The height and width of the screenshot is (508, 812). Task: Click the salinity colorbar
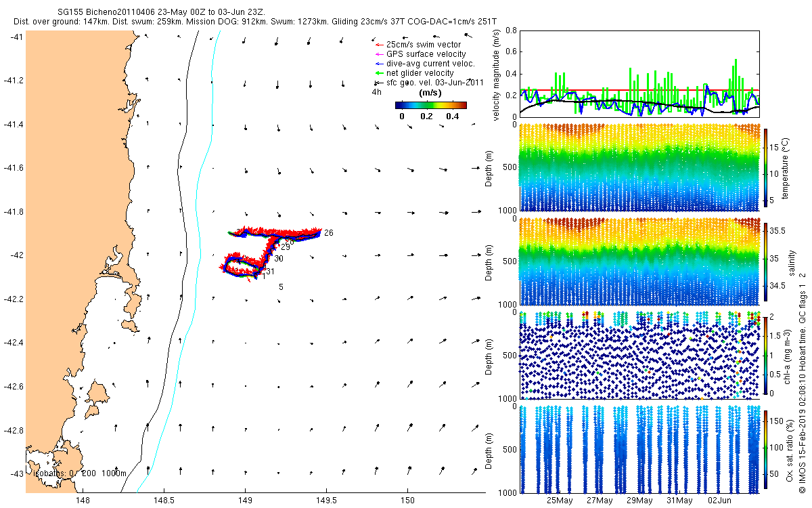766,262
